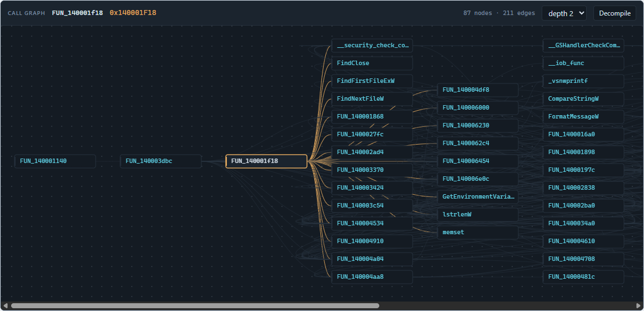Select the __GSHandlerCheckCom… node
This screenshot has height=311, width=644.
coord(583,46)
